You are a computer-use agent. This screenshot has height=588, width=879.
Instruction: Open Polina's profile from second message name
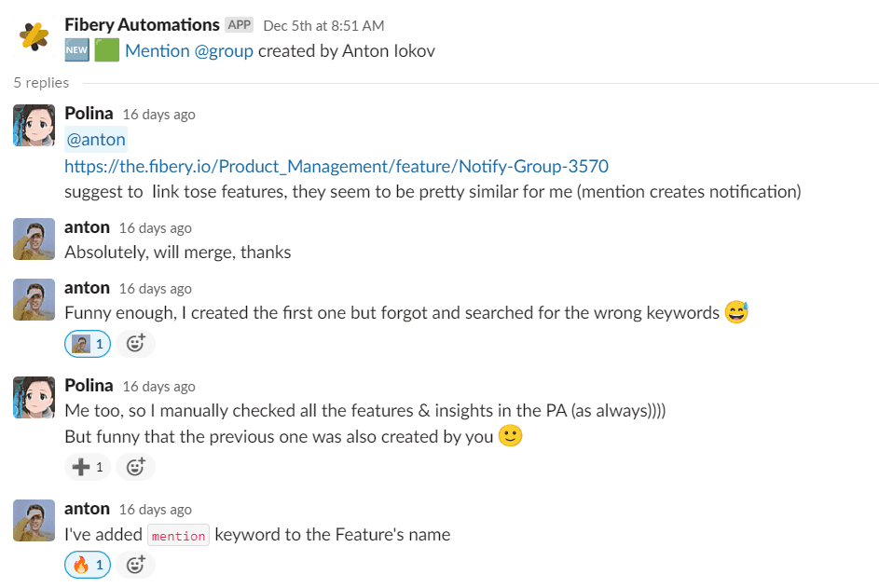(89, 385)
